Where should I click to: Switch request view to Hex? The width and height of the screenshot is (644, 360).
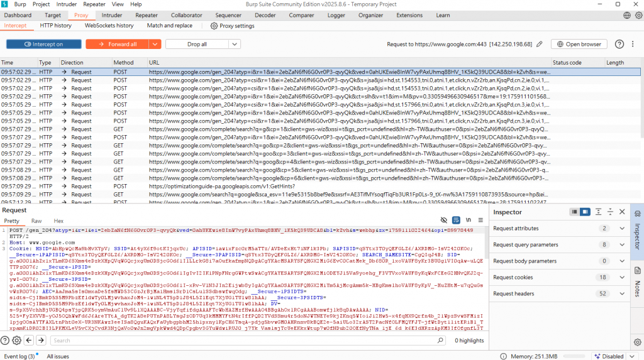pos(58,221)
